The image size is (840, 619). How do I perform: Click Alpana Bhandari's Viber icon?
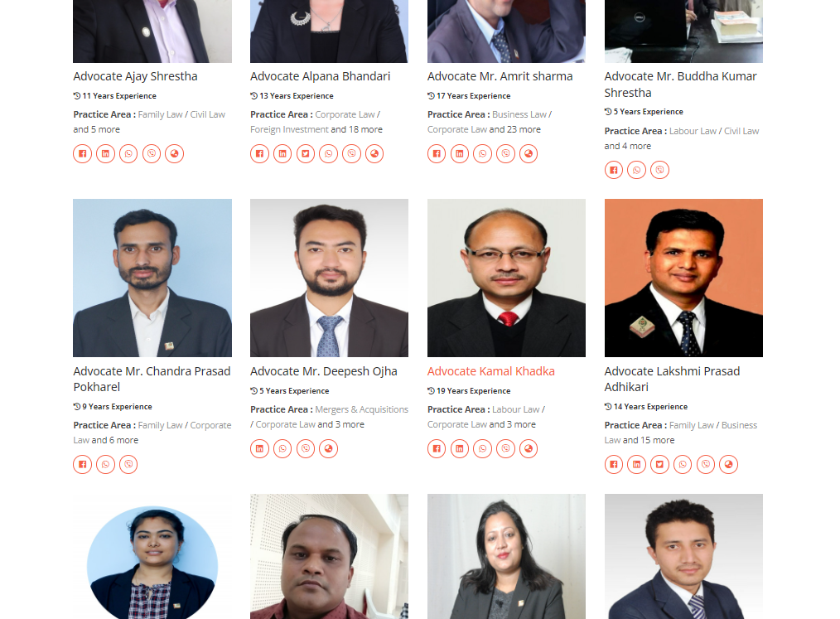click(351, 154)
